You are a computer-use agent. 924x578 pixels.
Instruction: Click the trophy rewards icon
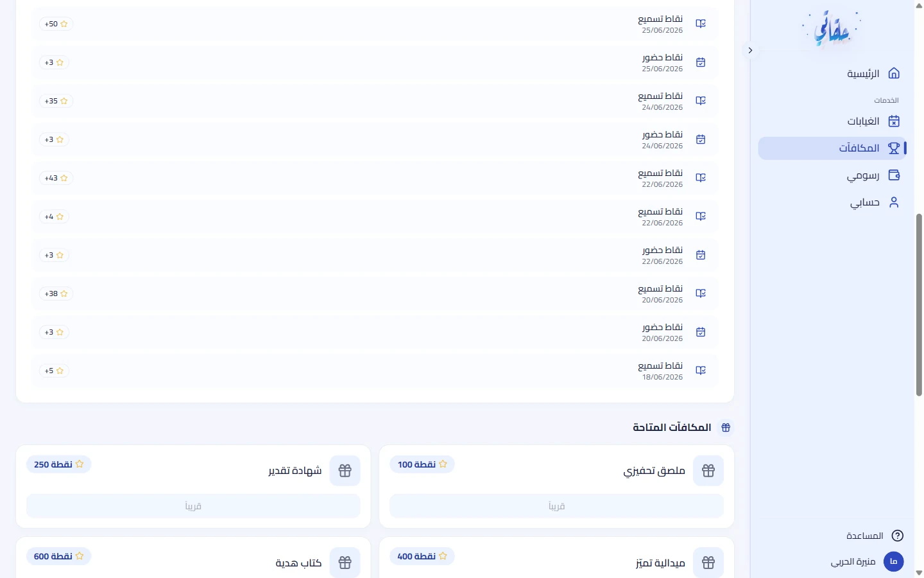pyautogui.click(x=894, y=148)
